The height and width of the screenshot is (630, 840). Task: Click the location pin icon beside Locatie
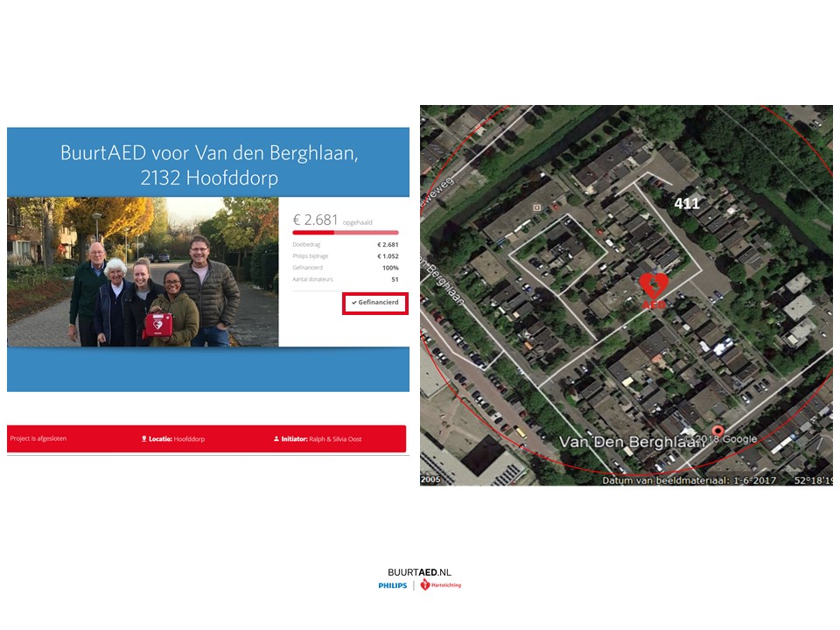pos(143,438)
